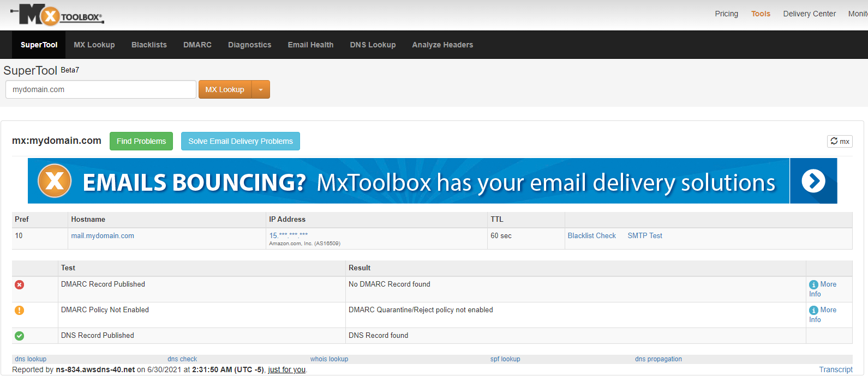Click the 'No DMARC Record found' result text
868x382 pixels.
pos(390,284)
